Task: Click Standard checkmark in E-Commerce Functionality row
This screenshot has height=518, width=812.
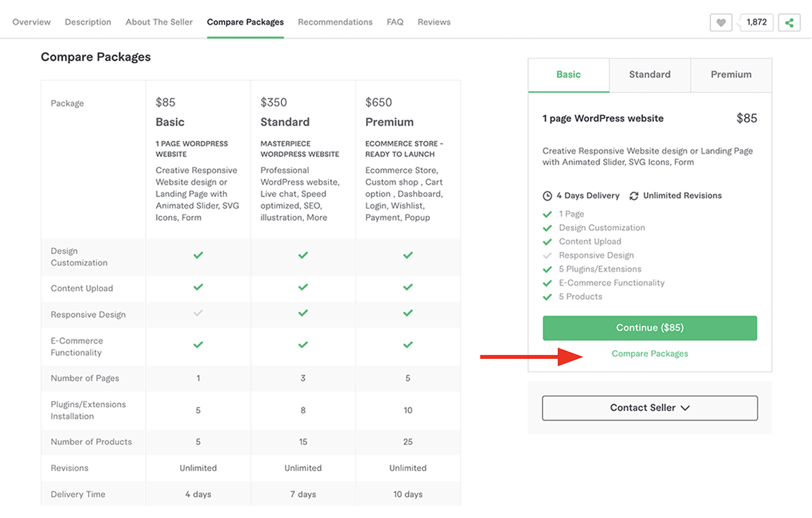Action: point(303,345)
